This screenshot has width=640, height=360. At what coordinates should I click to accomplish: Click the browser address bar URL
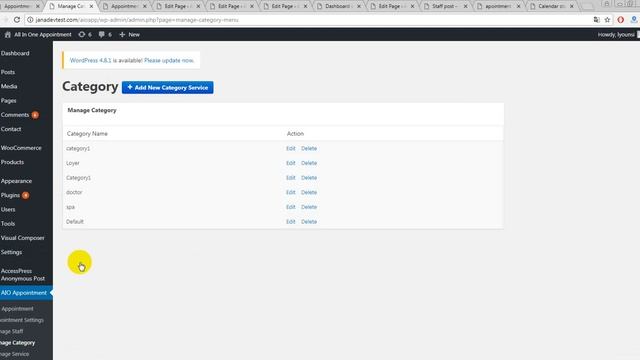(137, 20)
